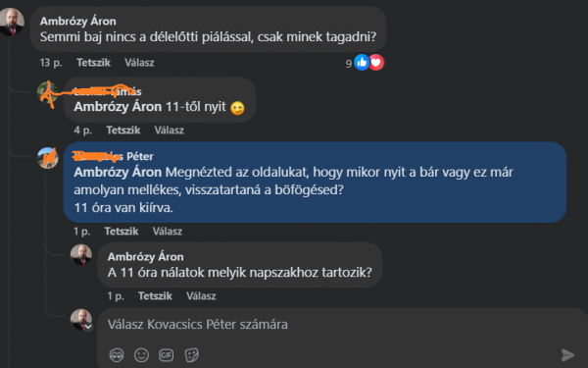Screen dimensions: 588x368
Task: Click the top Ambrózy Áron profile picture
Action: tap(12, 23)
